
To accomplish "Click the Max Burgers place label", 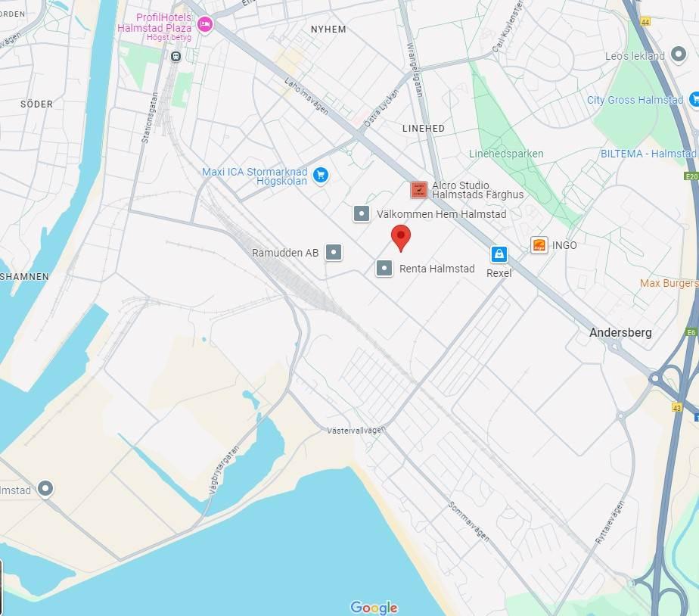I will 669,283.
